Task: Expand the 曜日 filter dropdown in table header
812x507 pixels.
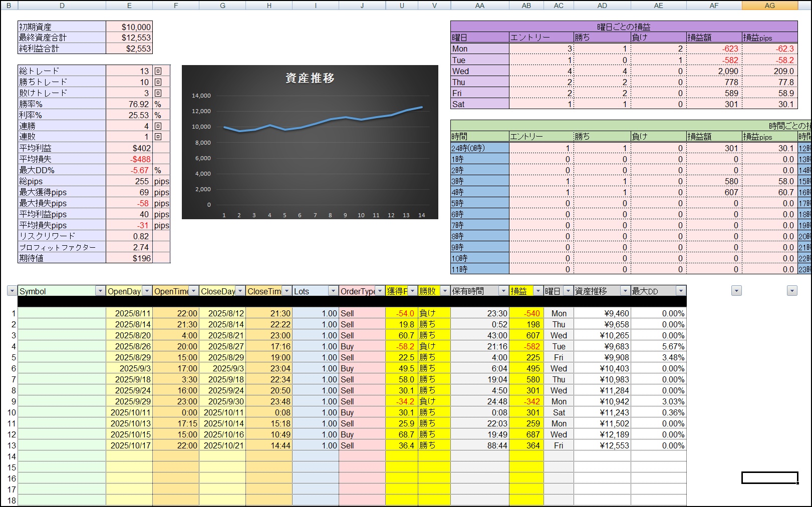Action: coord(568,291)
